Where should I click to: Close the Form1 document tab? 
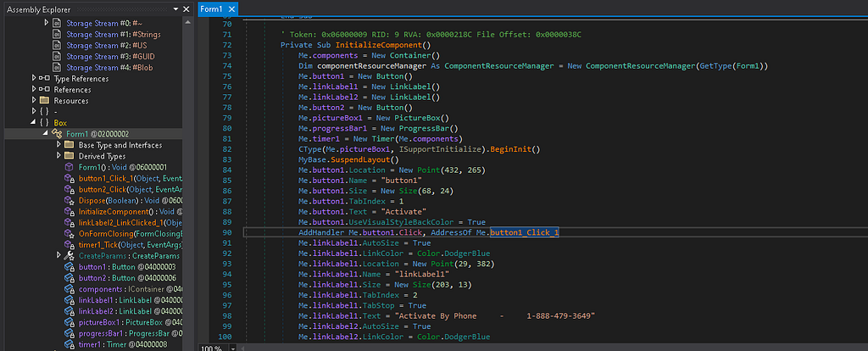click(231, 9)
